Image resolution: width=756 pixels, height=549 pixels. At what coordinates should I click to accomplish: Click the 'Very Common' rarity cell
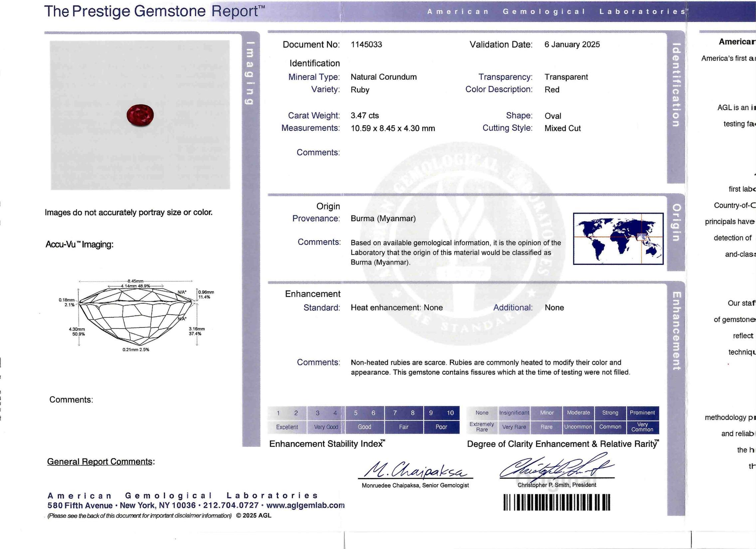pyautogui.click(x=642, y=427)
